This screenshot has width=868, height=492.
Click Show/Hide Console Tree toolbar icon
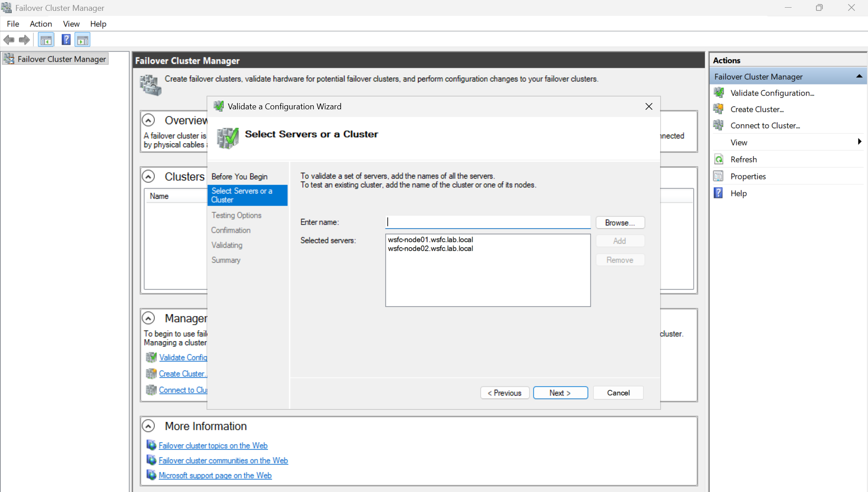click(x=46, y=40)
